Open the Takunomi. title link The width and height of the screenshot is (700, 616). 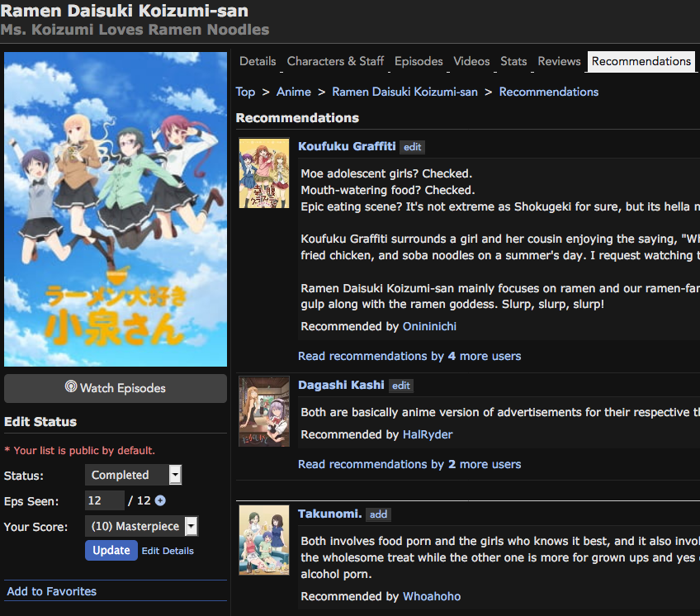(330, 514)
